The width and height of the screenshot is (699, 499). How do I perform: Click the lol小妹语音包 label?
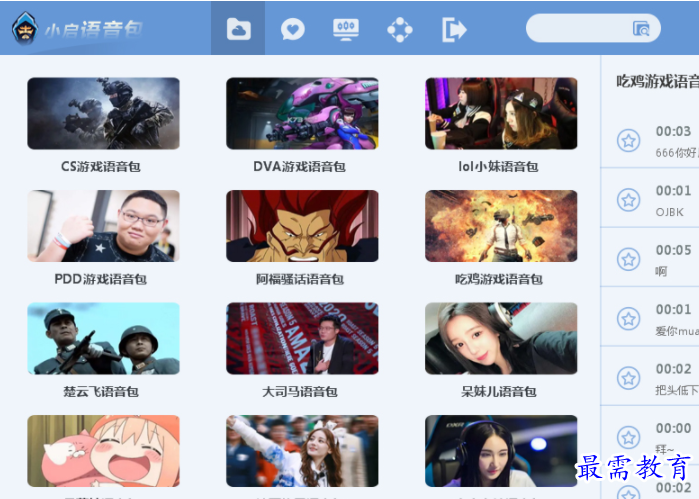[498, 167]
